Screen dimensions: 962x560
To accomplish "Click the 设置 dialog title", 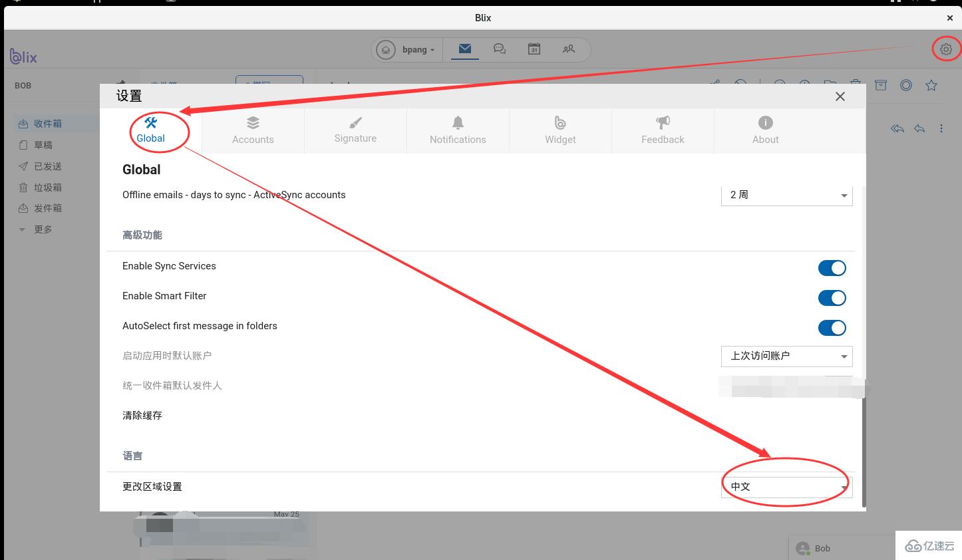I will (x=129, y=96).
